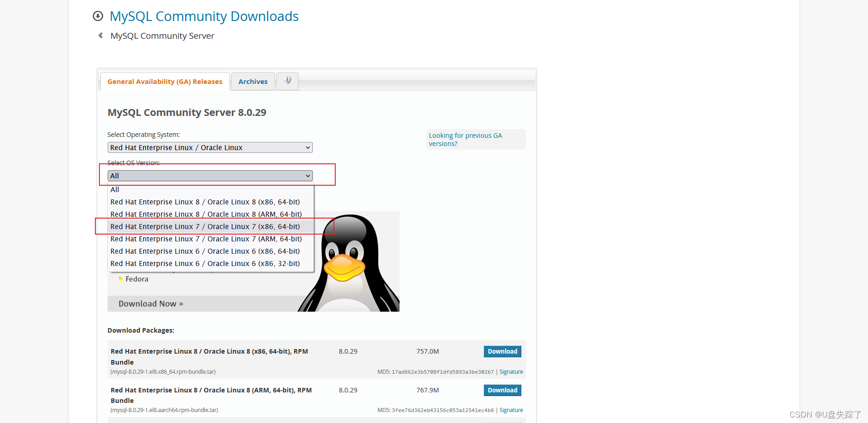Click the 'Looking for previous GA versions?' link
868x423 pixels.
[x=465, y=139]
